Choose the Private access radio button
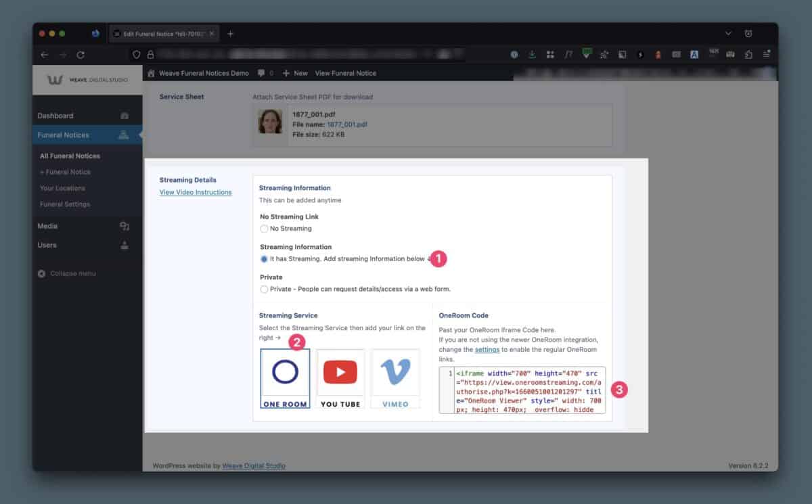The image size is (812, 504). coord(264,289)
